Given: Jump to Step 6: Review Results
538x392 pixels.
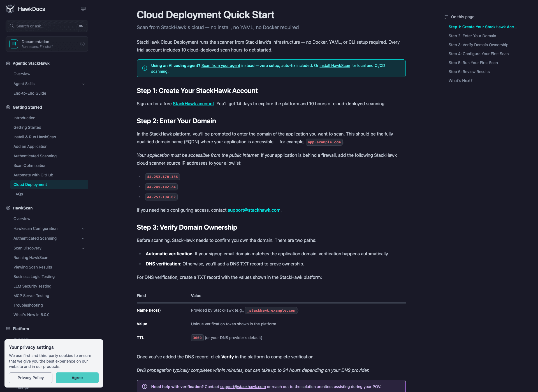Looking at the screenshot, I should [469, 72].
